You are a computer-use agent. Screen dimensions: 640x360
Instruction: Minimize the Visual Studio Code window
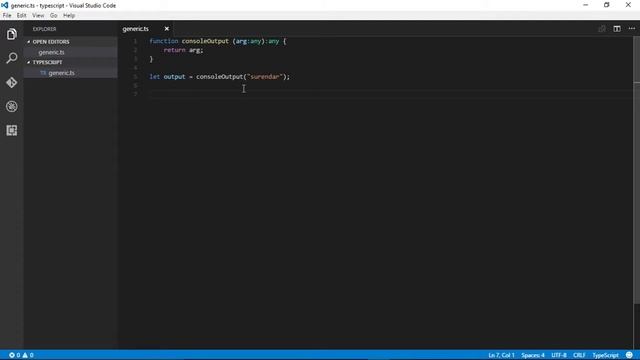point(586,5)
